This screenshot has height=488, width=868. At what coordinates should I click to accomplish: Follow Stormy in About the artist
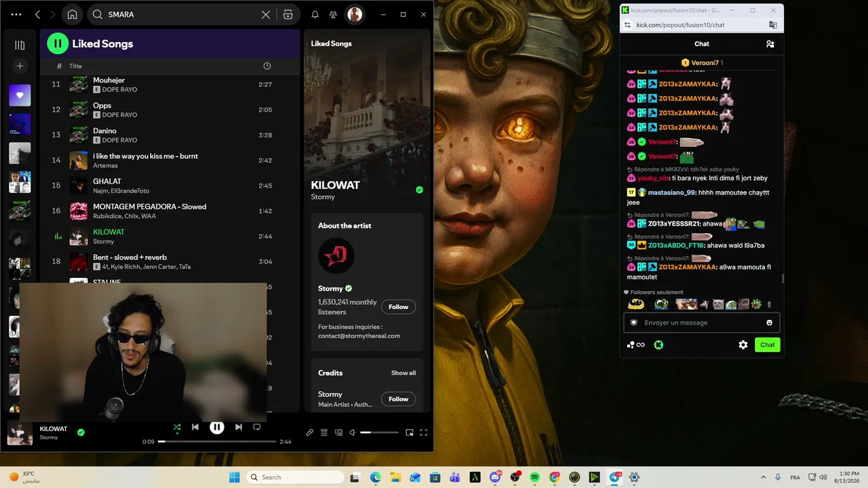pyautogui.click(x=398, y=307)
